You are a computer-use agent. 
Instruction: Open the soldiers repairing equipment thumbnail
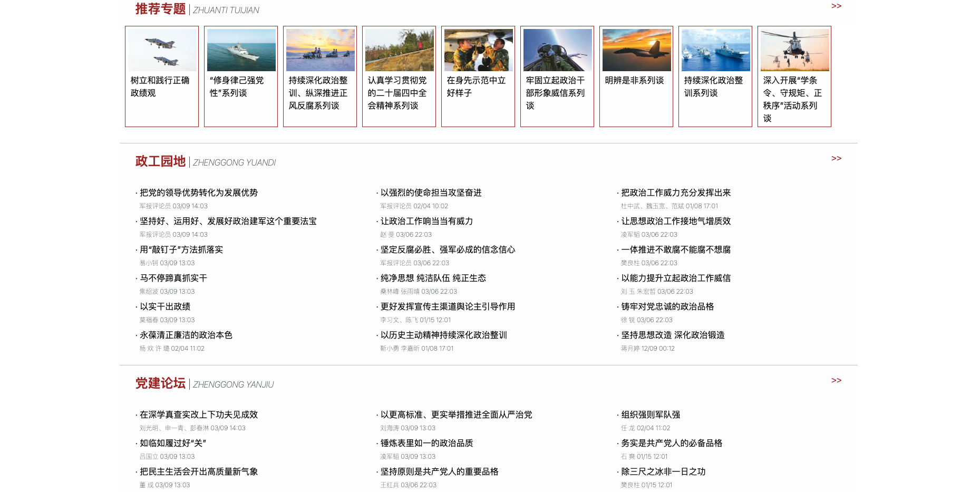point(478,50)
